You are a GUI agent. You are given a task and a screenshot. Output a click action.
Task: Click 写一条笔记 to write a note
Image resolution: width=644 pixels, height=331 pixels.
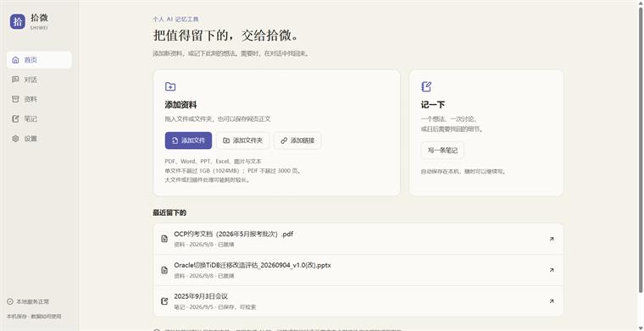click(442, 150)
